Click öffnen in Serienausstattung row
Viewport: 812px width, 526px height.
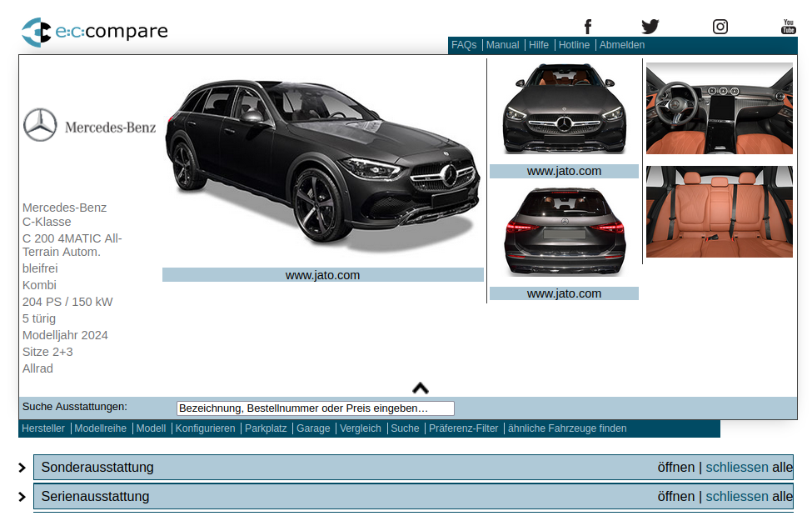point(675,497)
